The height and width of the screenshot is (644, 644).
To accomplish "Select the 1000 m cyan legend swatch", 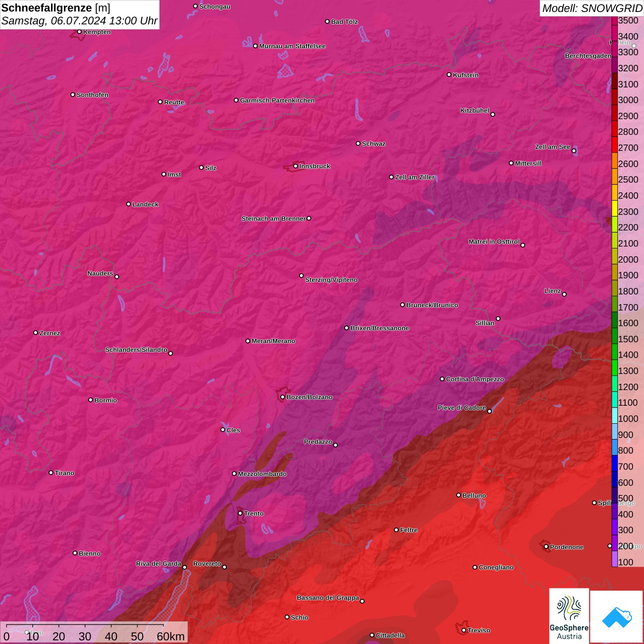I will click(615, 415).
